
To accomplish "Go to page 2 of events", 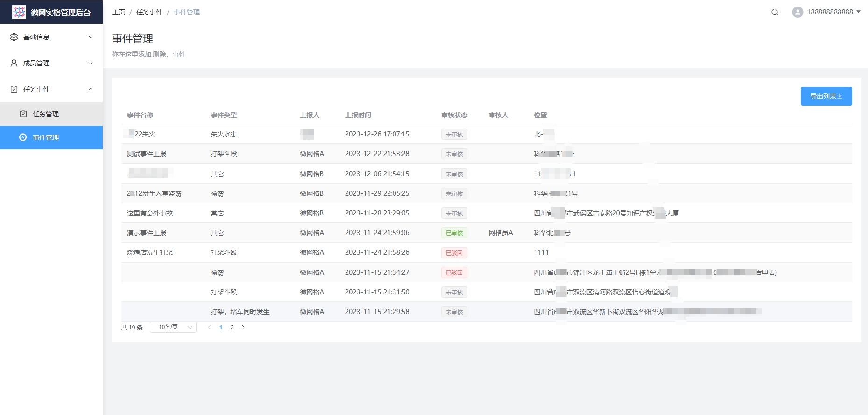I will click(x=232, y=327).
